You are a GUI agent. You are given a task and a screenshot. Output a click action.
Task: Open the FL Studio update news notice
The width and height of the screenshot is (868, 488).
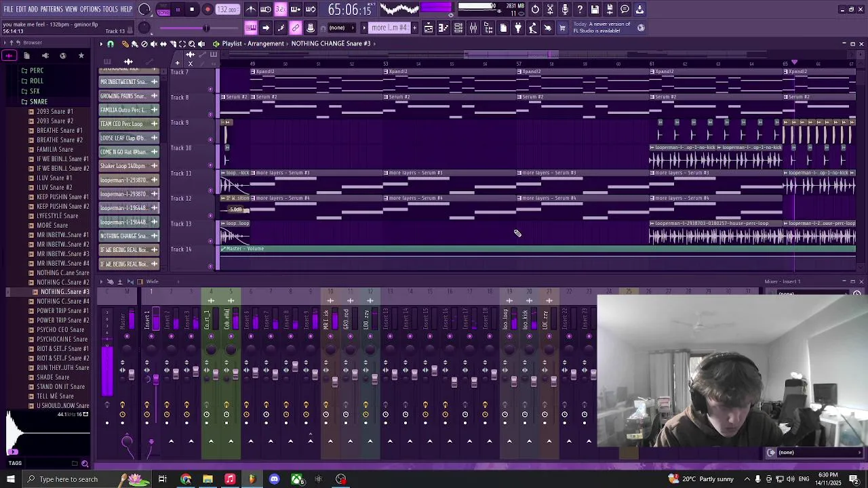[608, 27]
